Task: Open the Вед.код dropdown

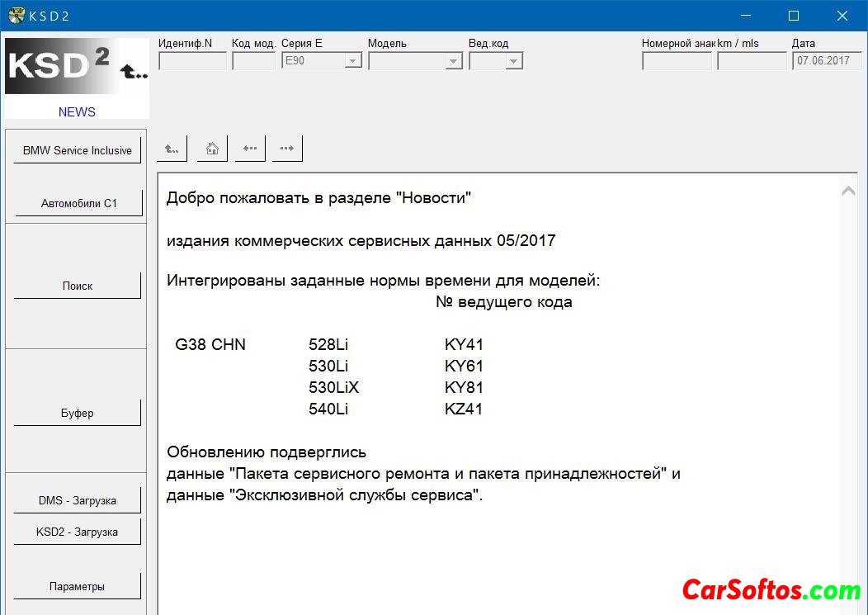Action: 514,61
